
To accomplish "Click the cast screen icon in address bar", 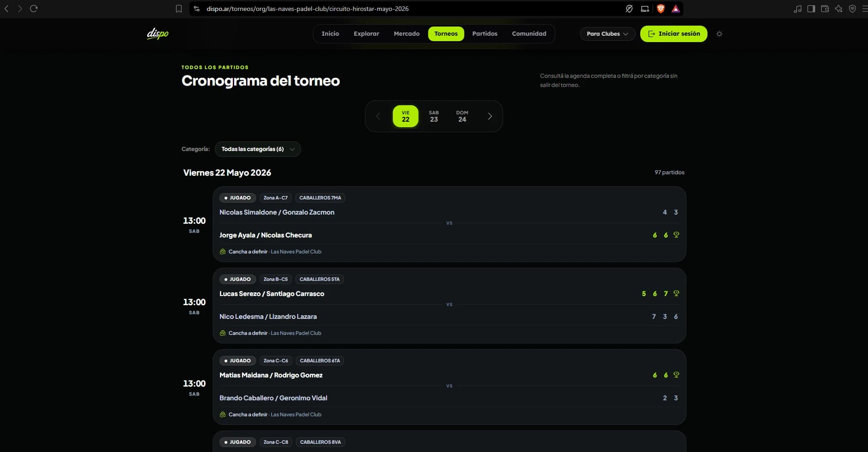I will pos(645,9).
